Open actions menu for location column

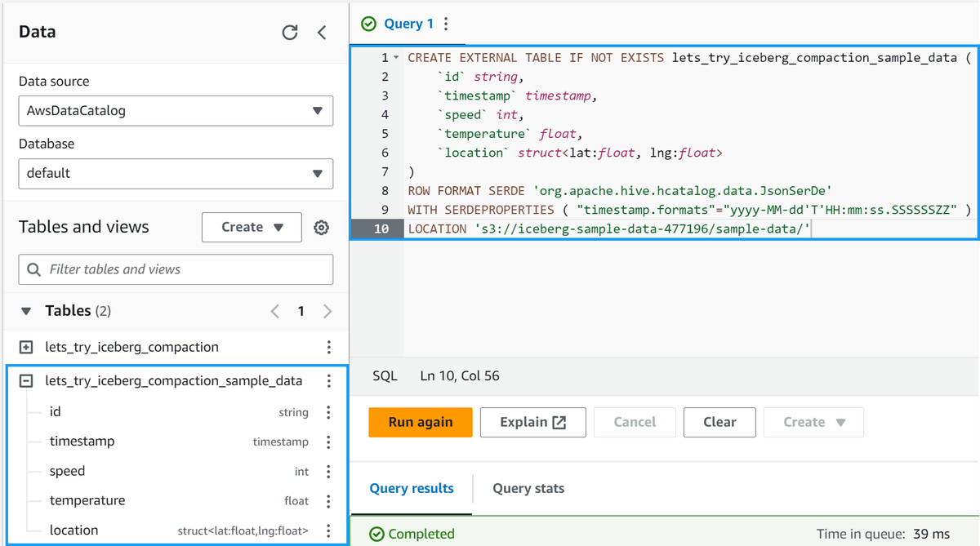coord(328,531)
